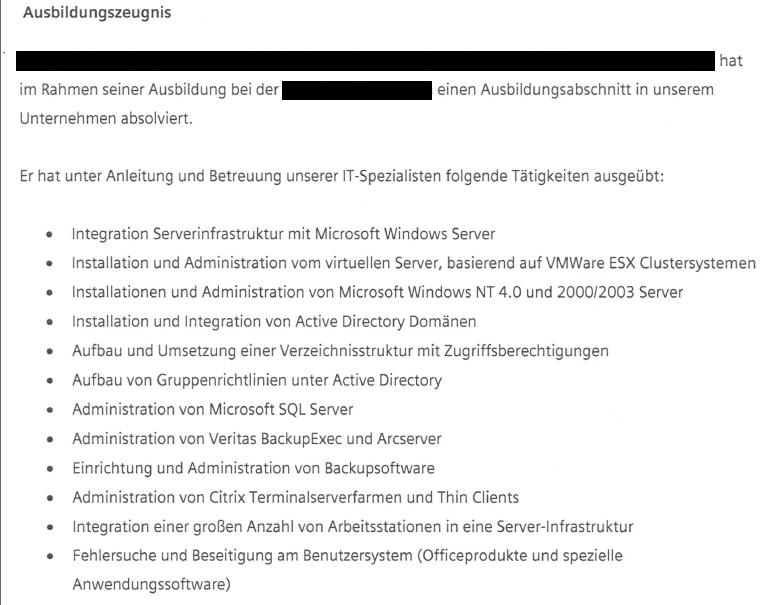Click the sentence starting 'Er hat unter Anleitung'
This screenshot has width=770, height=605.
(342, 176)
